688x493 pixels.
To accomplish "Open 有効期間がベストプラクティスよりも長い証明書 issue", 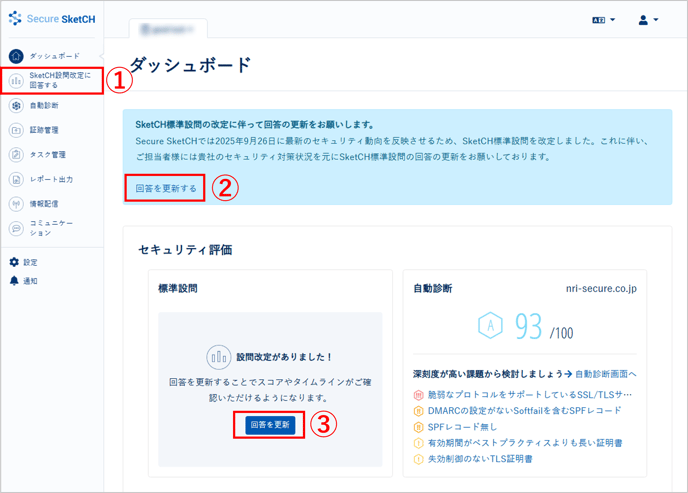I will (x=525, y=443).
